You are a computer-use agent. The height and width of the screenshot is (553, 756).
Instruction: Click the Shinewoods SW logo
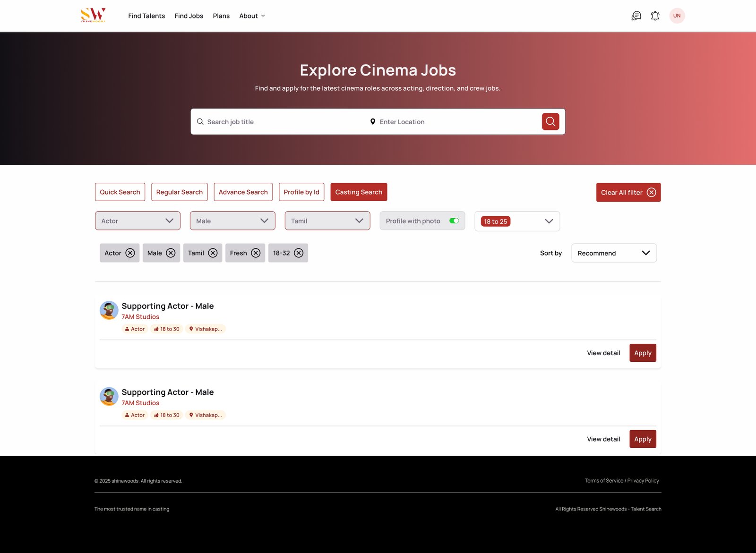(x=93, y=15)
